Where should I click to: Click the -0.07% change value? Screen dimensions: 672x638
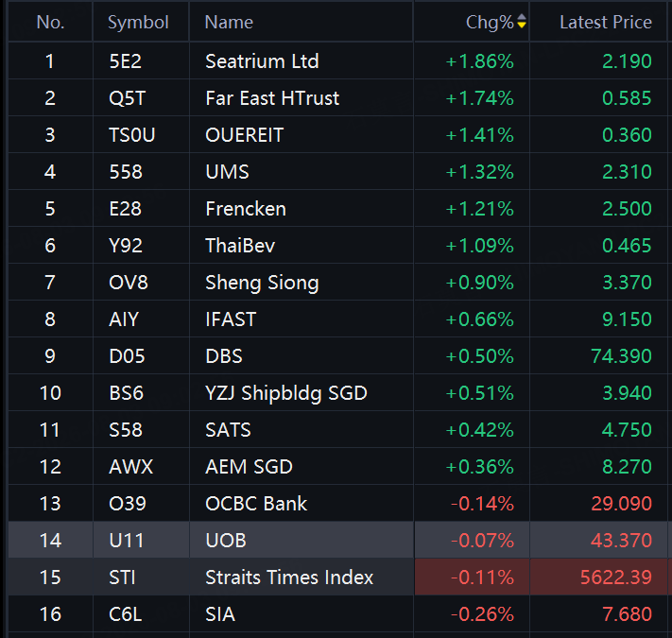[x=482, y=541]
